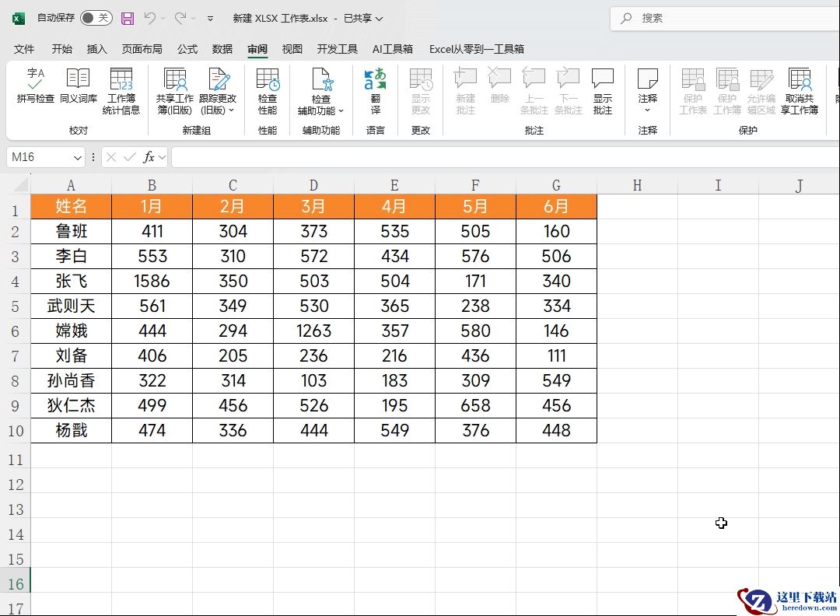Save the workbook with the disk icon
Screen dimensions: 840x616
[x=128, y=18]
